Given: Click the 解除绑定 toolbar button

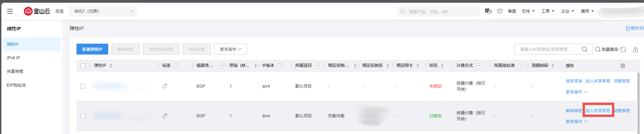Looking at the screenshot, I should point(126,49).
